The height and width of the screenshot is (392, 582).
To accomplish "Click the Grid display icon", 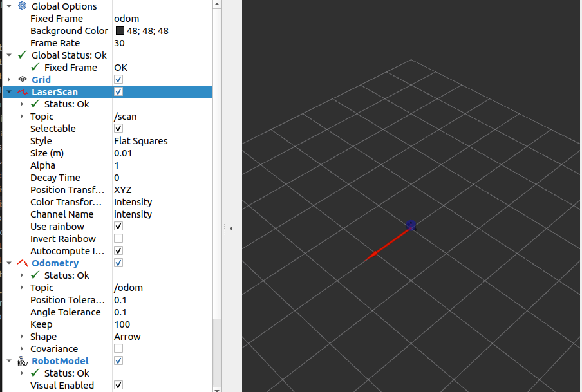I will point(23,79).
